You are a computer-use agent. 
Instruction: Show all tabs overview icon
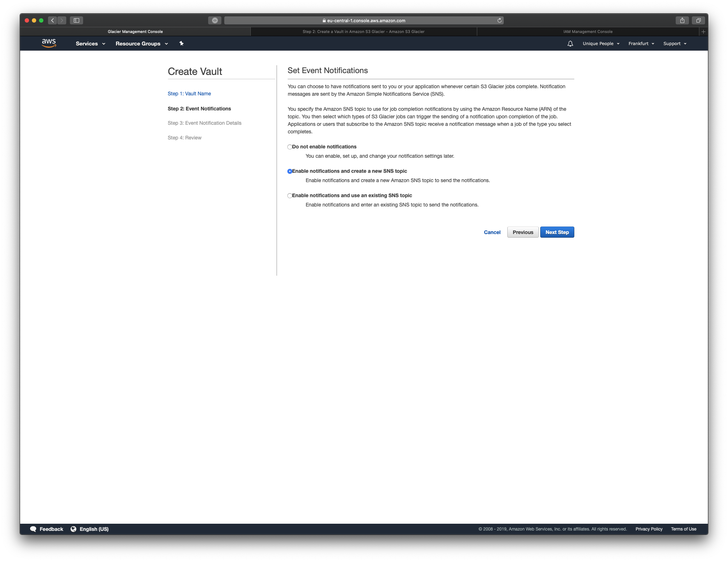pyautogui.click(x=698, y=20)
